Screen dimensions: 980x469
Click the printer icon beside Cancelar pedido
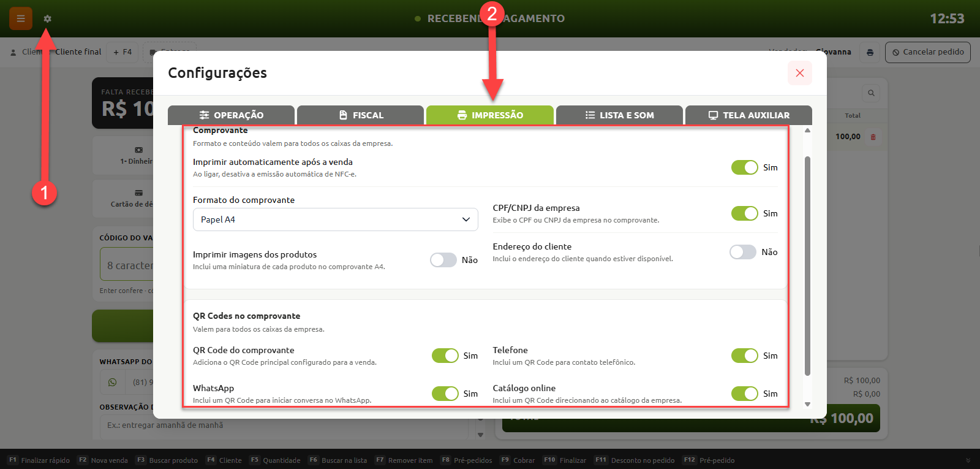(870, 52)
